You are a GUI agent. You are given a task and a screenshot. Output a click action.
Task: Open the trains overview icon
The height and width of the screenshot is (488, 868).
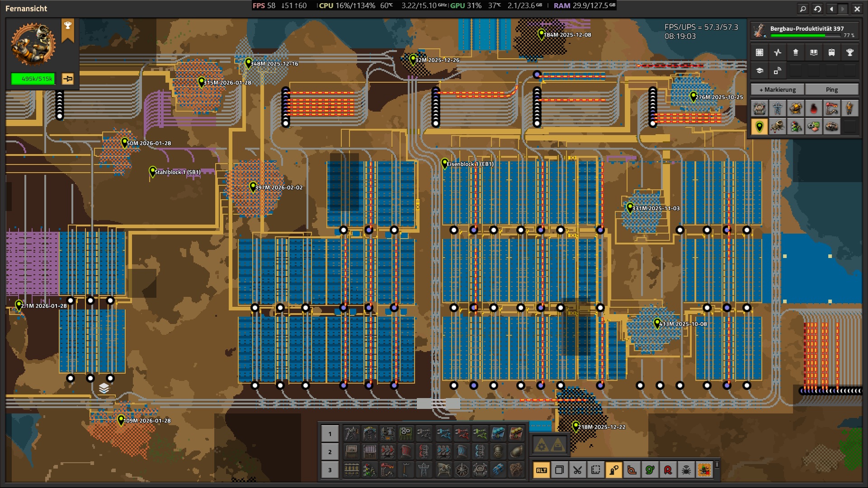(x=831, y=52)
